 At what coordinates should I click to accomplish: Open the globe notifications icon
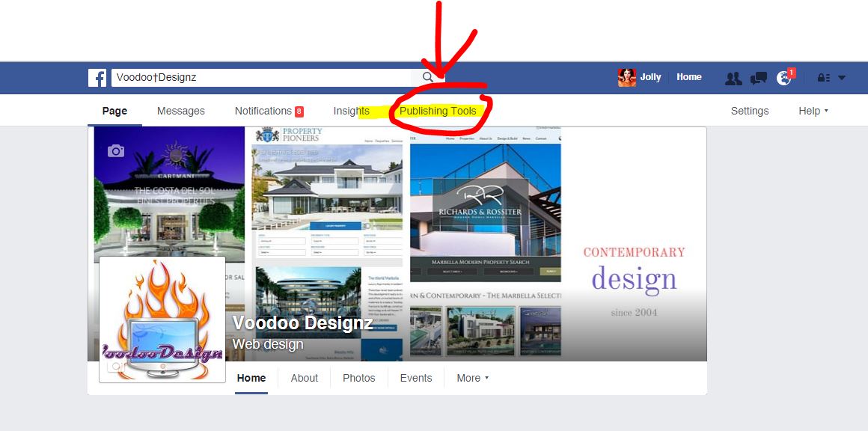[x=784, y=78]
